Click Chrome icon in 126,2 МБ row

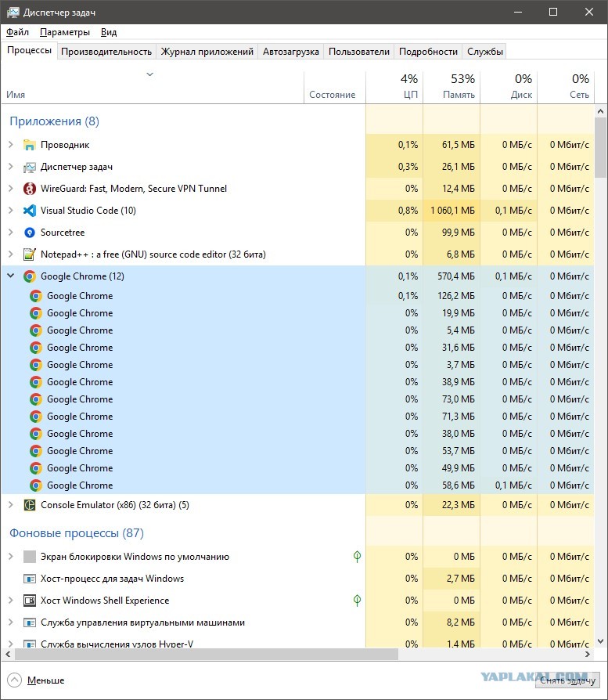[x=36, y=296]
